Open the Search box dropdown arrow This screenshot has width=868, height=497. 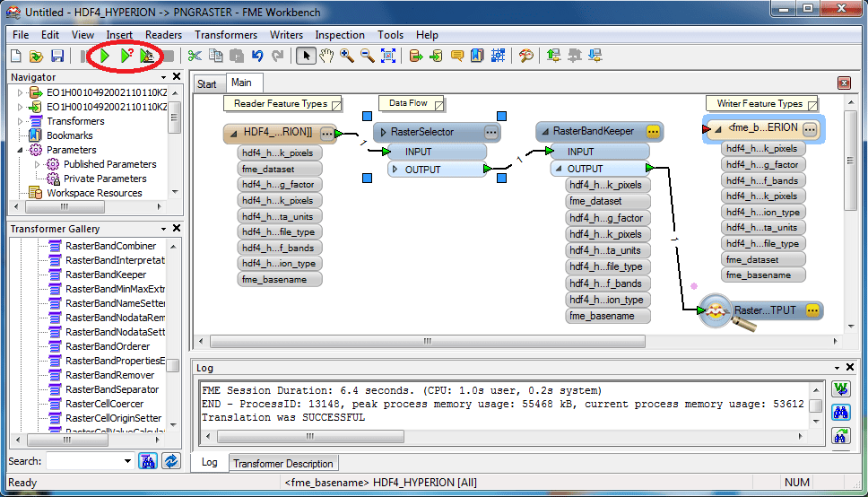127,461
